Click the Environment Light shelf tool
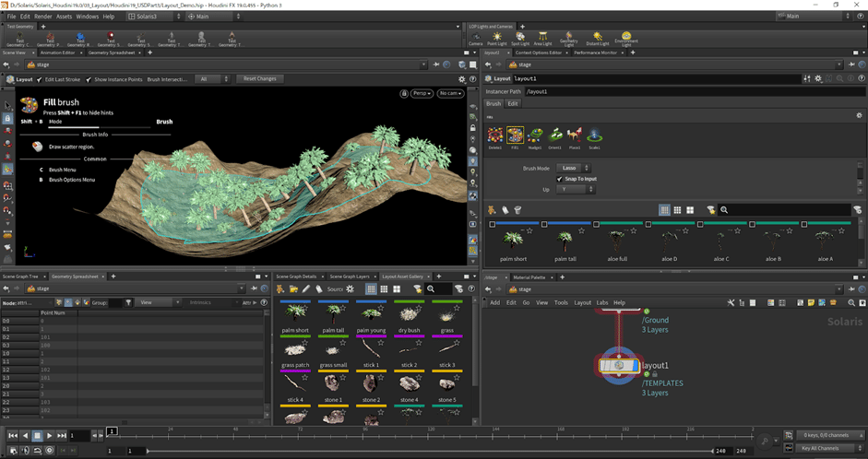Image resolution: width=868 pixels, height=459 pixels. click(x=627, y=38)
